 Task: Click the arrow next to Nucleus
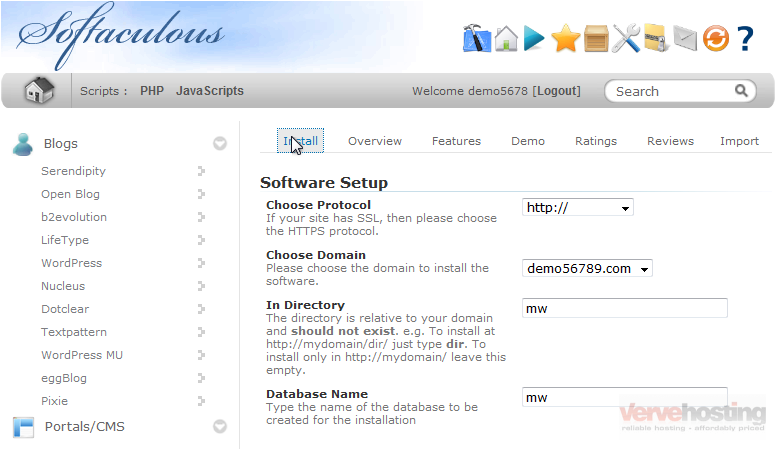(x=201, y=286)
